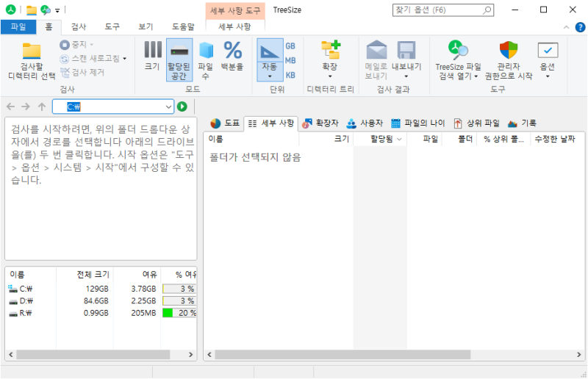Sort by Size column header
This screenshot has height=379, width=588.
click(x=326, y=139)
